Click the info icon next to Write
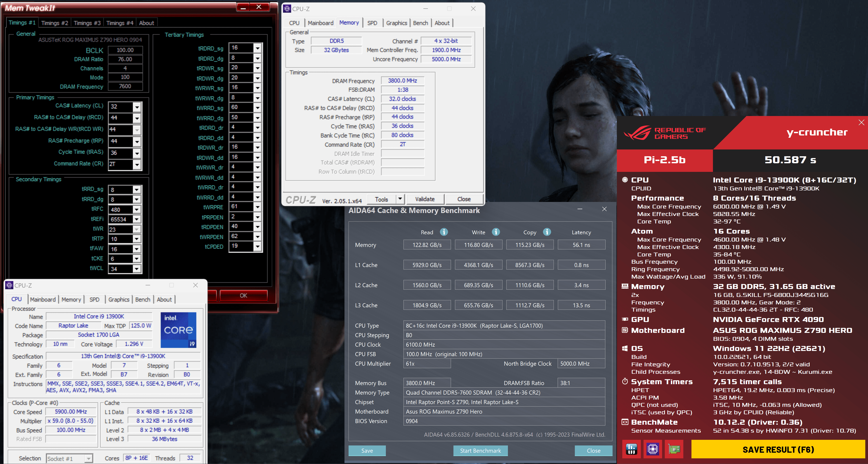The image size is (868, 464). pyautogui.click(x=496, y=232)
